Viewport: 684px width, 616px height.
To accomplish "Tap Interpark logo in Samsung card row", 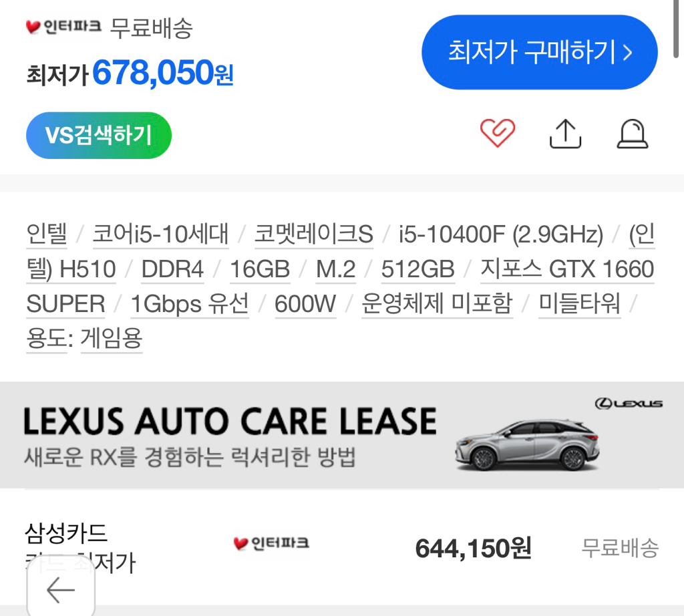I will coord(271,543).
